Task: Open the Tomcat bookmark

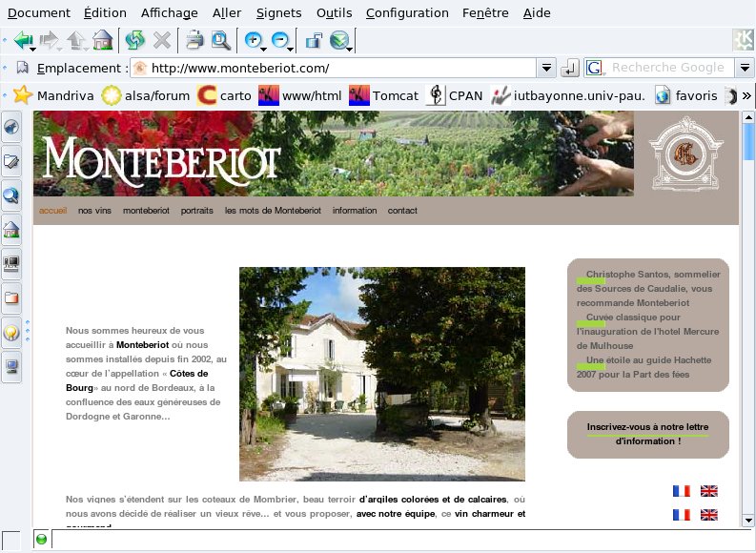Action: pyautogui.click(x=384, y=96)
